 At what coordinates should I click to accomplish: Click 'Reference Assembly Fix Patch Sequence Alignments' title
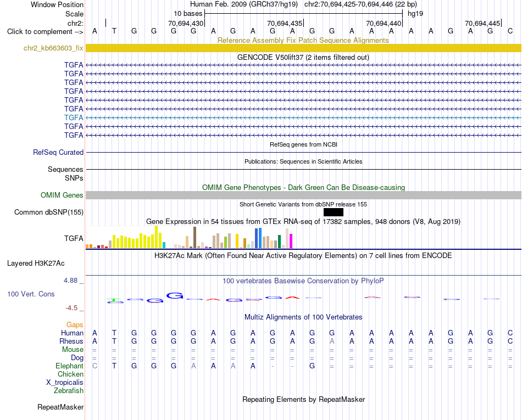pyautogui.click(x=303, y=40)
